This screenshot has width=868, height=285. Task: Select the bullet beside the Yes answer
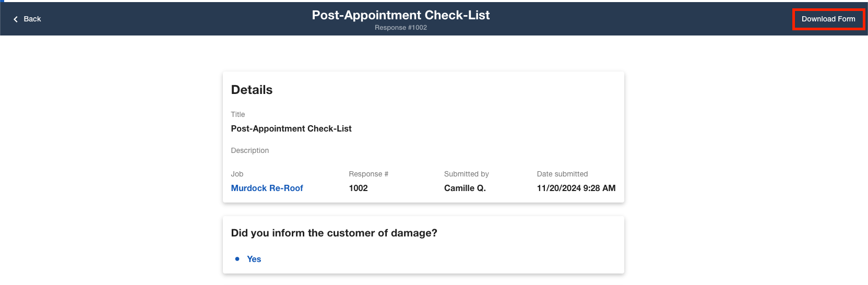click(x=237, y=259)
